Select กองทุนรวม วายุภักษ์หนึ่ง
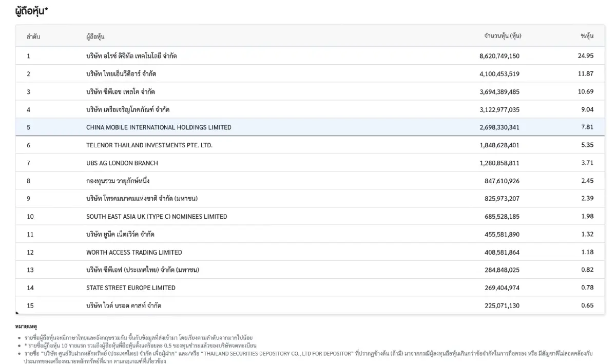The width and height of the screenshot is (616, 364). (x=118, y=181)
